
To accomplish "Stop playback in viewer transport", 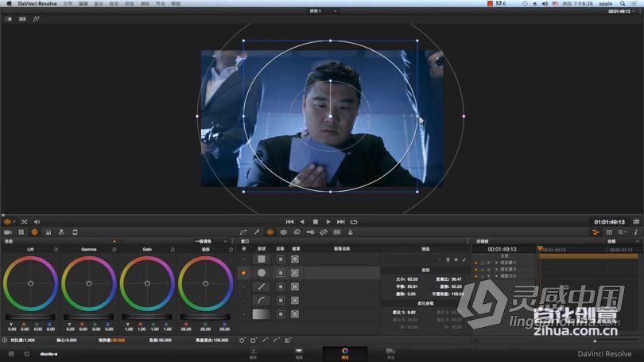I will 316,222.
